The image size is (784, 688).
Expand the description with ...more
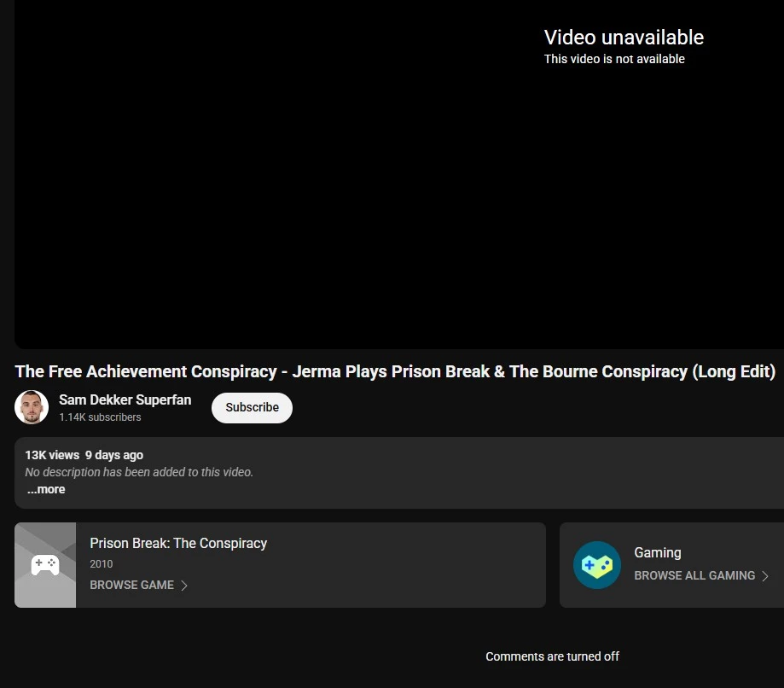46,489
